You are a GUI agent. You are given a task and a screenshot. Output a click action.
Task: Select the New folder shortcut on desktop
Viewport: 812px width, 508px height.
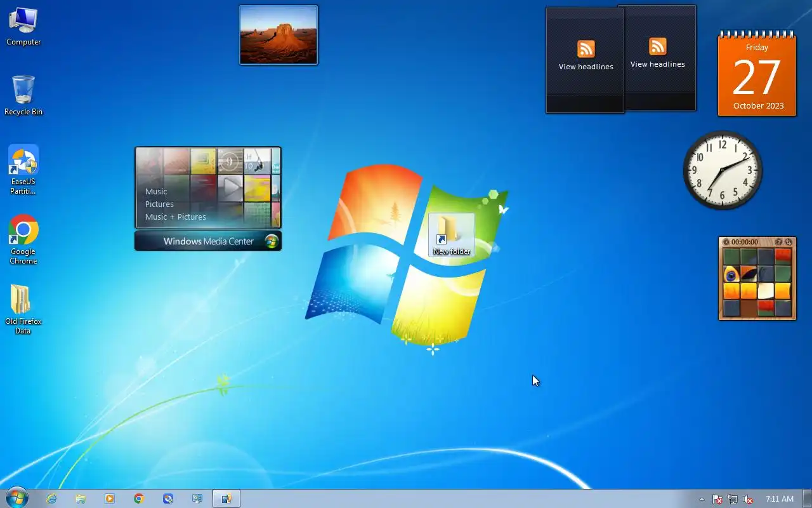click(452, 235)
